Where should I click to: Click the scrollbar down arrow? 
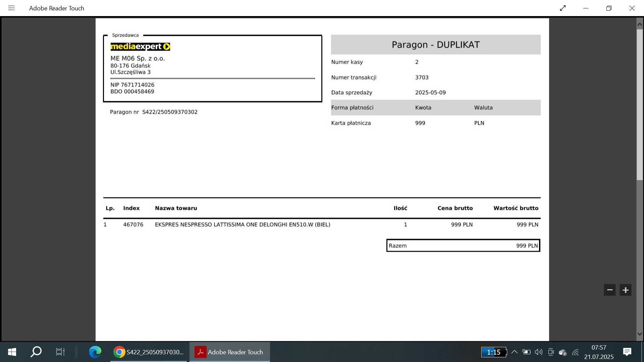[x=640, y=334]
